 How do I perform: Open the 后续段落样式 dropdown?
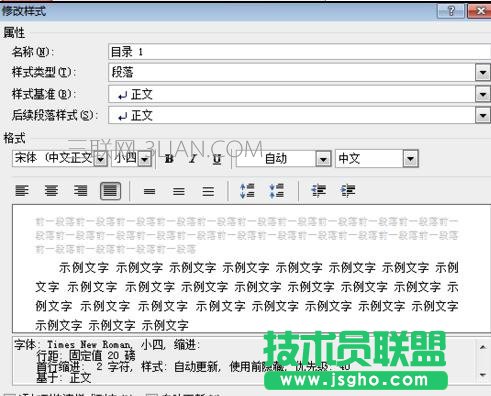pos(483,116)
